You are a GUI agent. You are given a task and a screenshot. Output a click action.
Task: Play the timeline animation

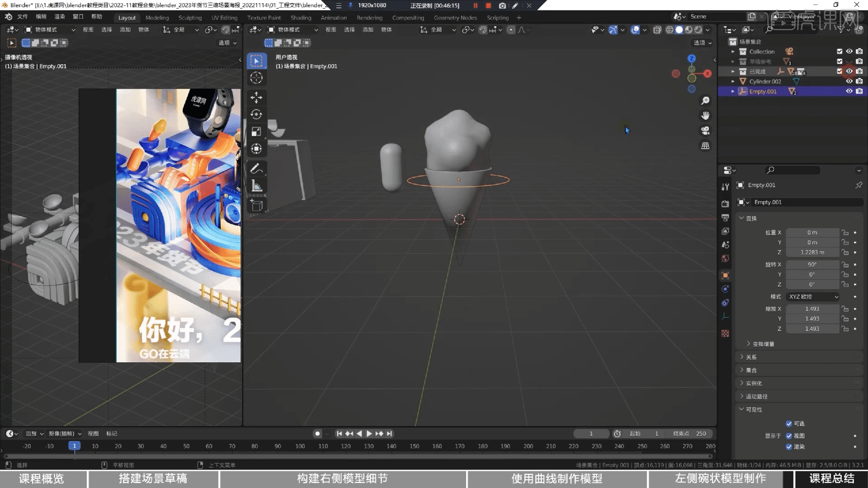point(369,434)
